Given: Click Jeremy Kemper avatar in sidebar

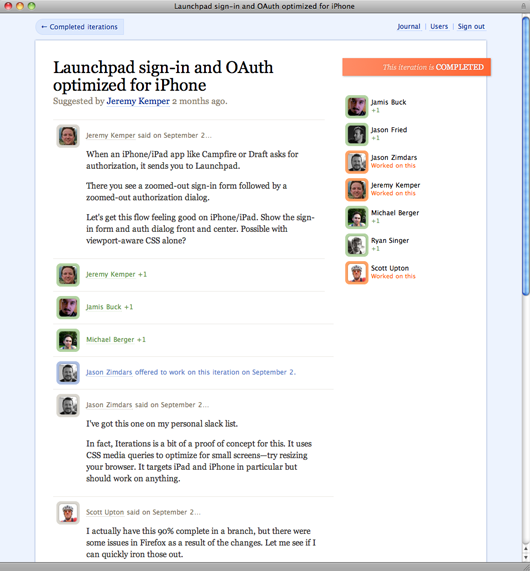Looking at the screenshot, I should pyautogui.click(x=357, y=190).
